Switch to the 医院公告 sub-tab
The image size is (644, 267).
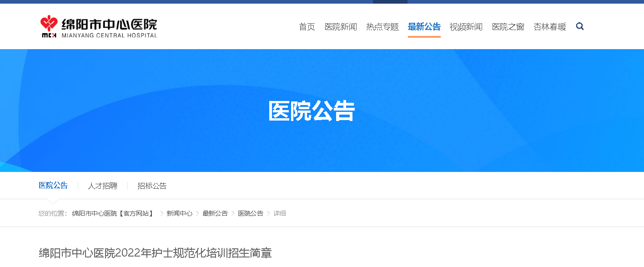[53, 186]
